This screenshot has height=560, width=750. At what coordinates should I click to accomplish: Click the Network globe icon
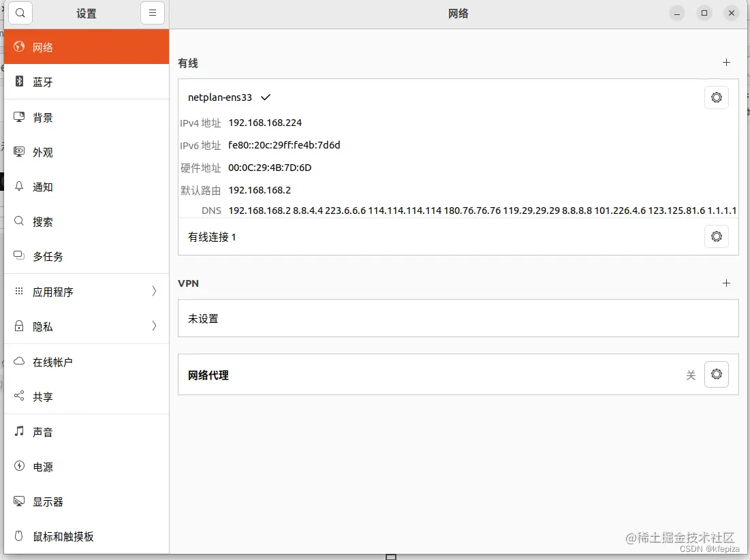19,46
